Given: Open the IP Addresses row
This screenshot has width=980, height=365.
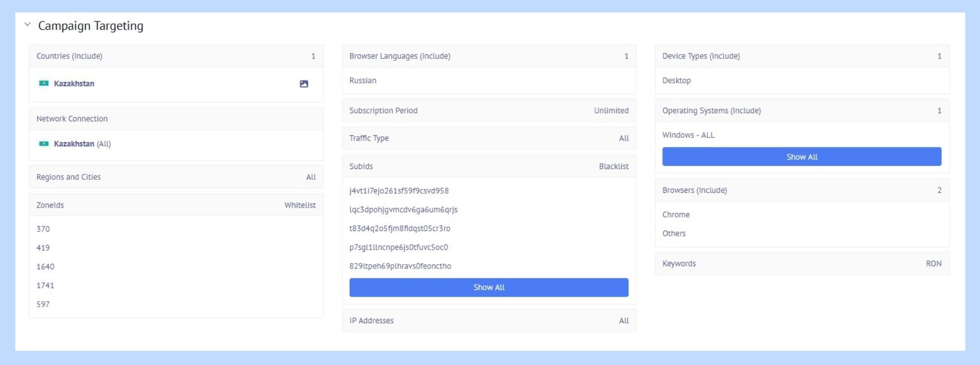Looking at the screenshot, I should point(489,320).
